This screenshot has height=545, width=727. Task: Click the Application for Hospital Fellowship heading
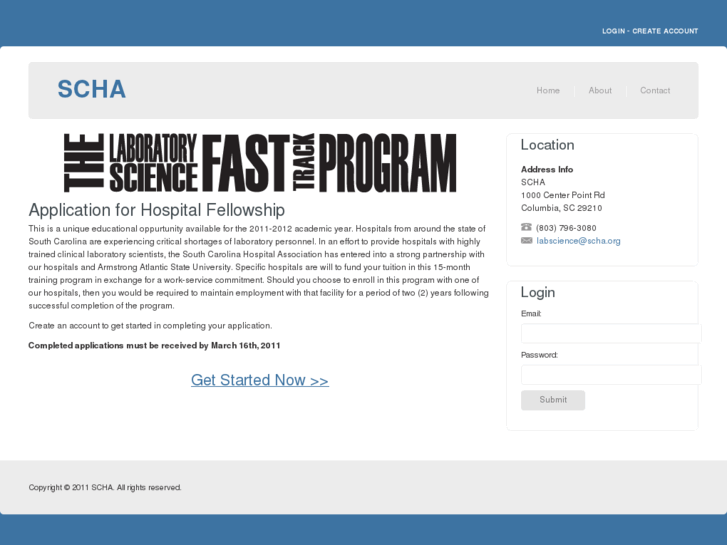pyautogui.click(x=157, y=210)
